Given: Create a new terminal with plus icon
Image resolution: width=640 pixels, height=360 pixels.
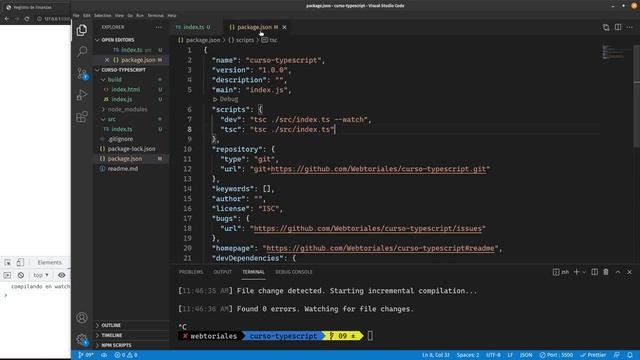Looking at the screenshot, I should 576,272.
